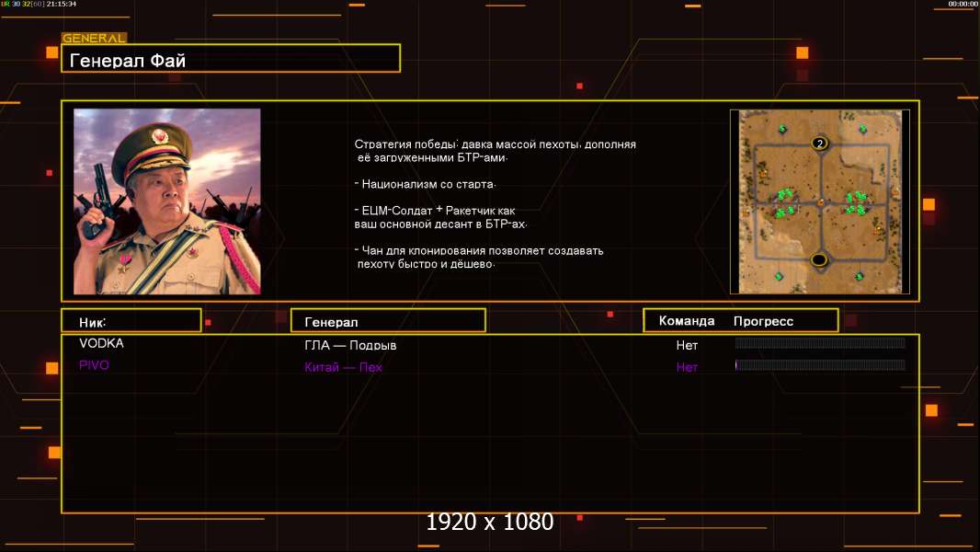Viewport: 980px width, 552px height.
Task: Click the ГЛА — Подрыв general entry
Action: (x=350, y=345)
